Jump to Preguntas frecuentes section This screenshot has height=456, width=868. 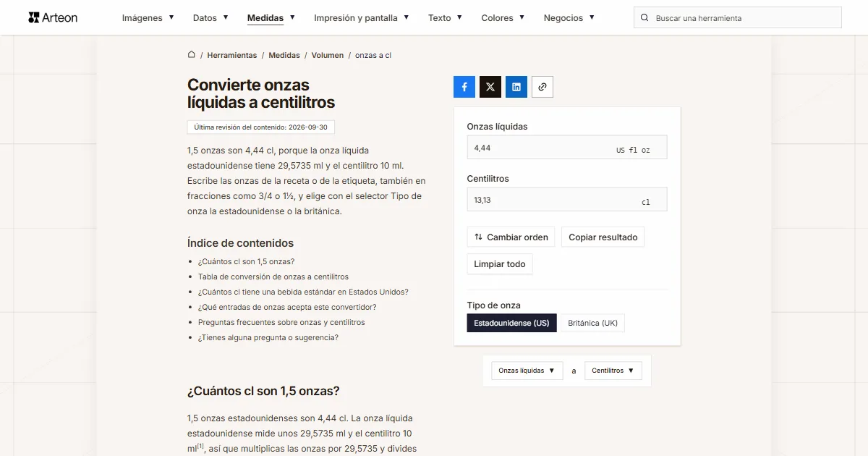click(x=281, y=323)
